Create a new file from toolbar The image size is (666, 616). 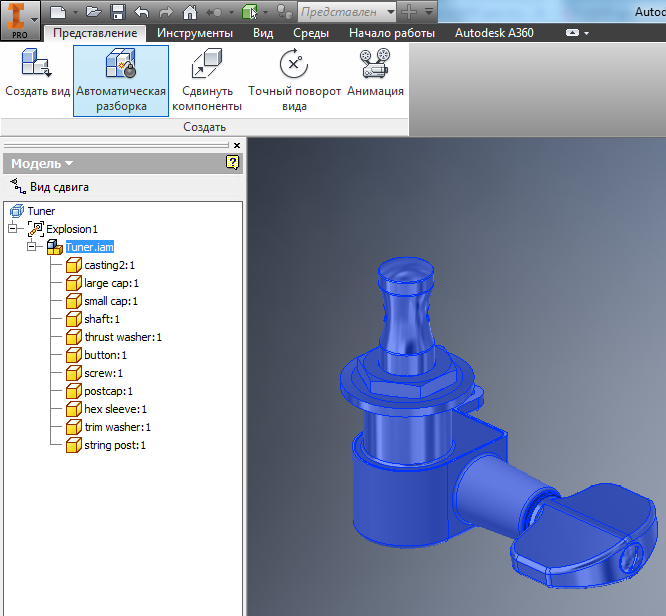58,12
